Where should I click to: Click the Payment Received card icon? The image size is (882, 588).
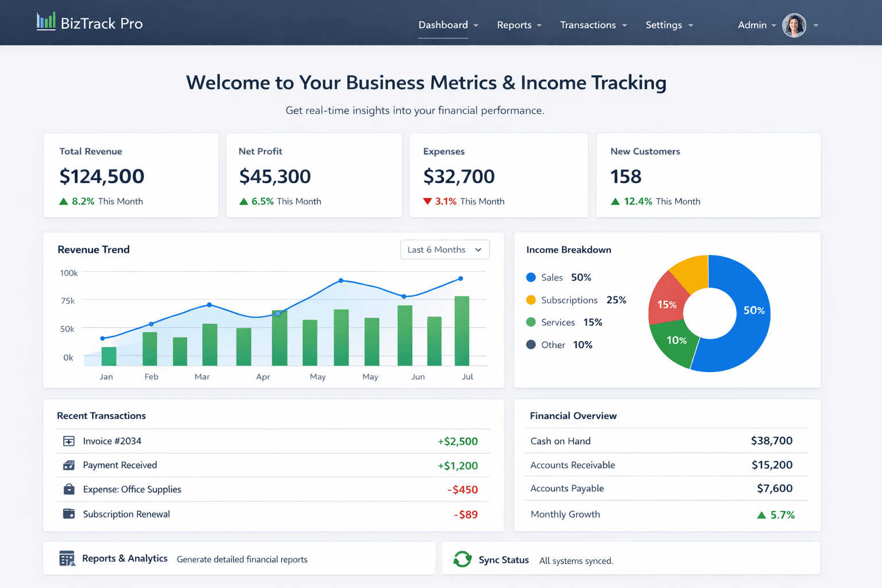click(68, 465)
